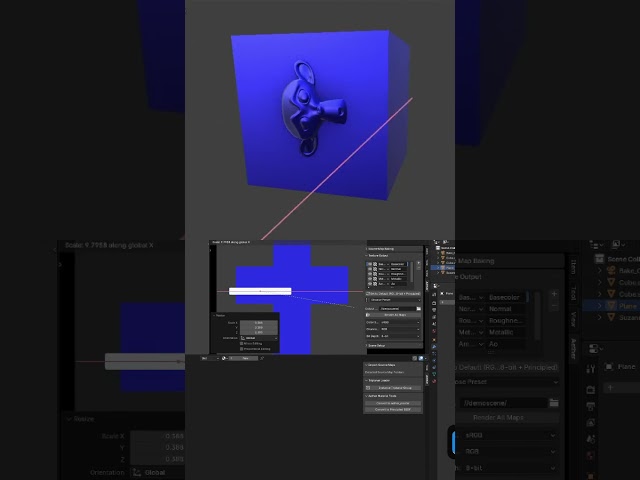This screenshot has width=640, height=480.
Task: Click the Suzanne monkey head in the viewport
Action: pyautogui.click(x=312, y=108)
